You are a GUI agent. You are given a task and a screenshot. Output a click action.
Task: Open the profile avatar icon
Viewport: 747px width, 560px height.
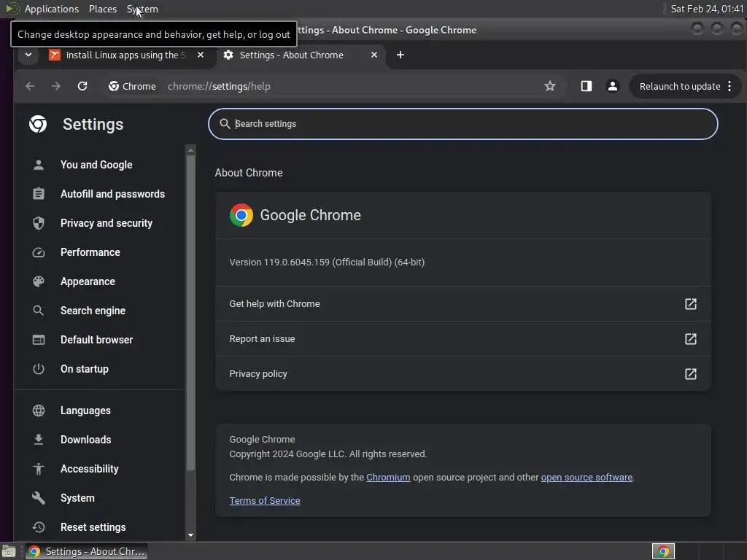click(613, 86)
